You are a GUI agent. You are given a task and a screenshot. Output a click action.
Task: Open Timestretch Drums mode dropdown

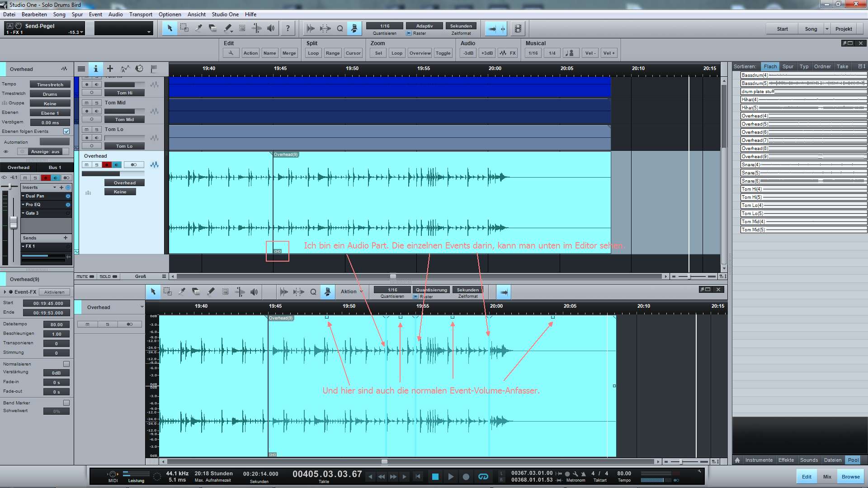point(50,94)
